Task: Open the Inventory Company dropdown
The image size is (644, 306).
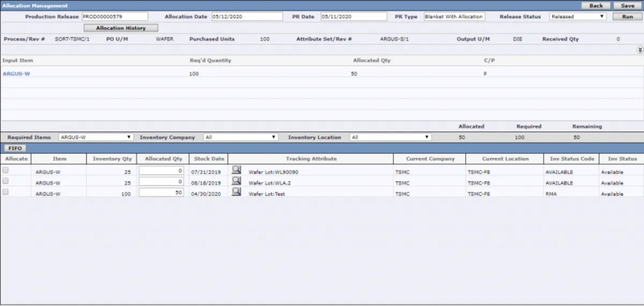Action: pos(241,137)
